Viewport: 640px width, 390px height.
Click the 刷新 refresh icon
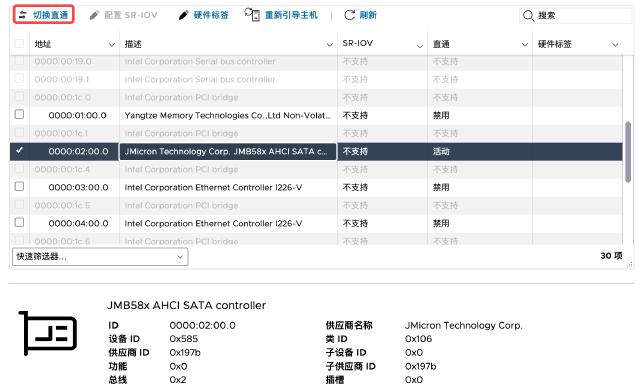pos(349,15)
